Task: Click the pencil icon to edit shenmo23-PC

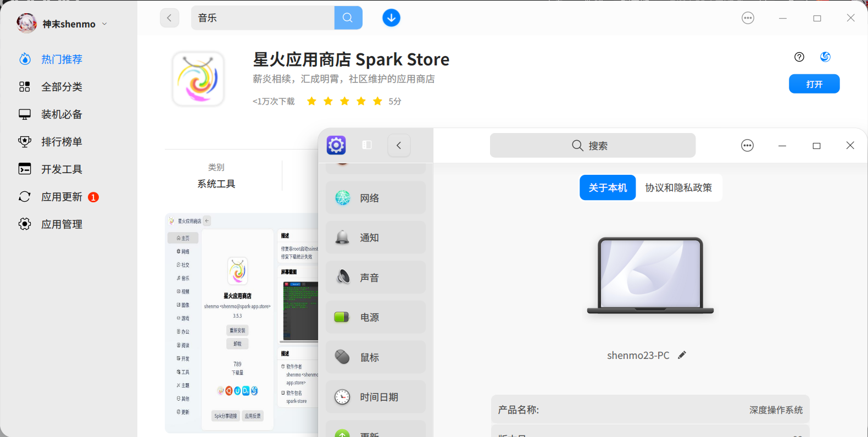Action: point(682,355)
